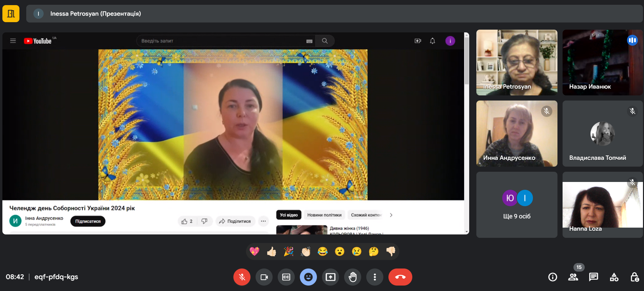Select the 'Новини політики' chip
Image resolution: width=644 pixels, height=291 pixels.
(324, 215)
